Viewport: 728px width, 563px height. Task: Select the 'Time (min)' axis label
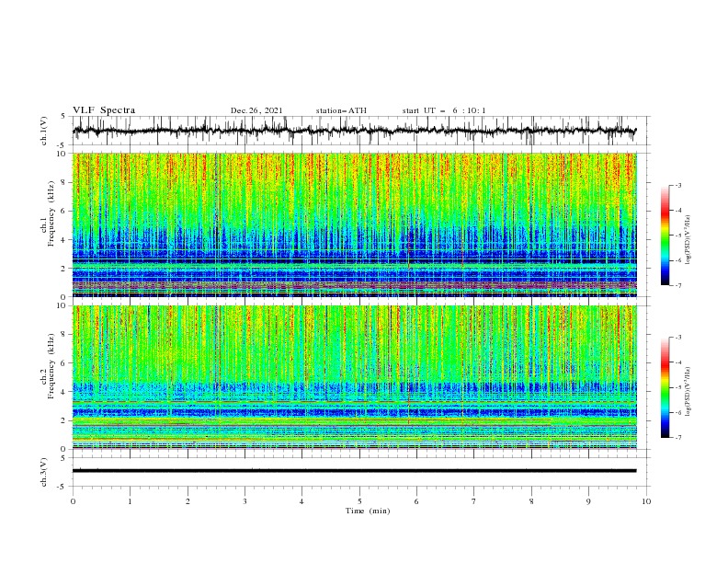click(x=368, y=511)
